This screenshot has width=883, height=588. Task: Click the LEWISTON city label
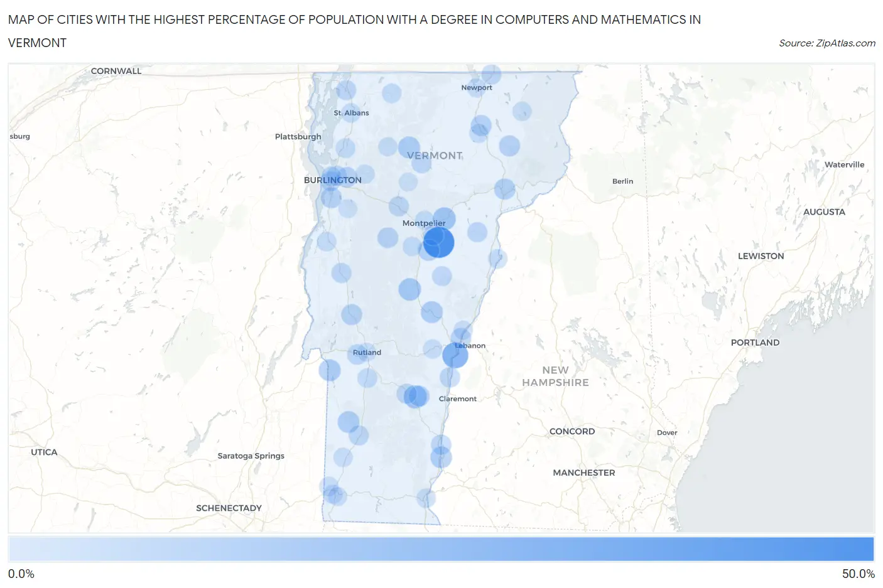(761, 256)
